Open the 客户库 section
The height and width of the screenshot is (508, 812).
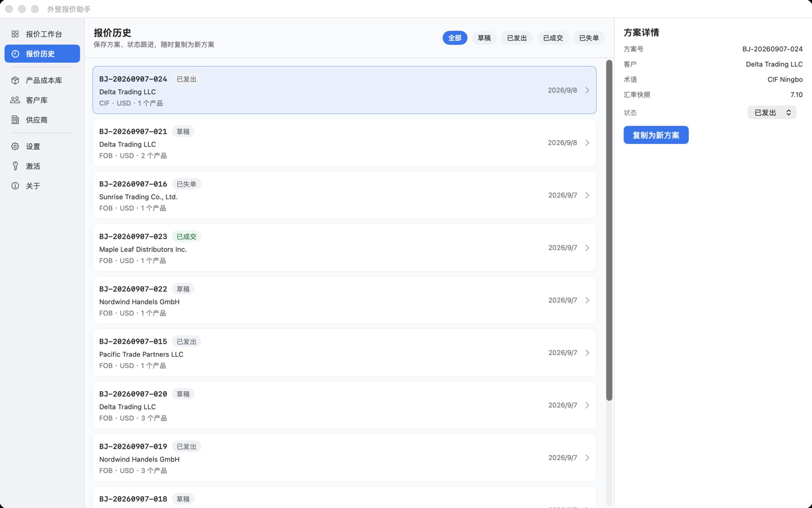coord(42,100)
